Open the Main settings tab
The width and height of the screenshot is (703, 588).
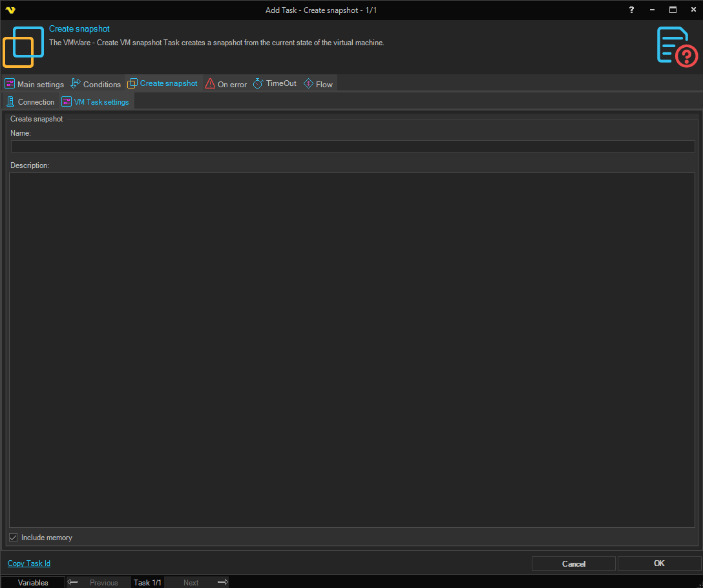click(35, 85)
